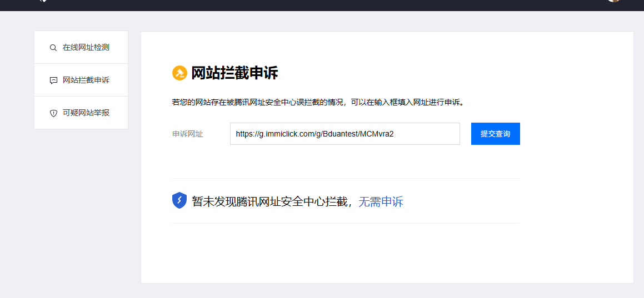Click the 无需申诉 link

(x=381, y=201)
